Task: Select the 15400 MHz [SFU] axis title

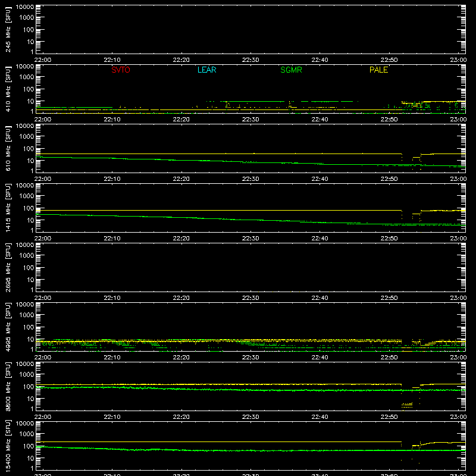Action: pos(8,446)
